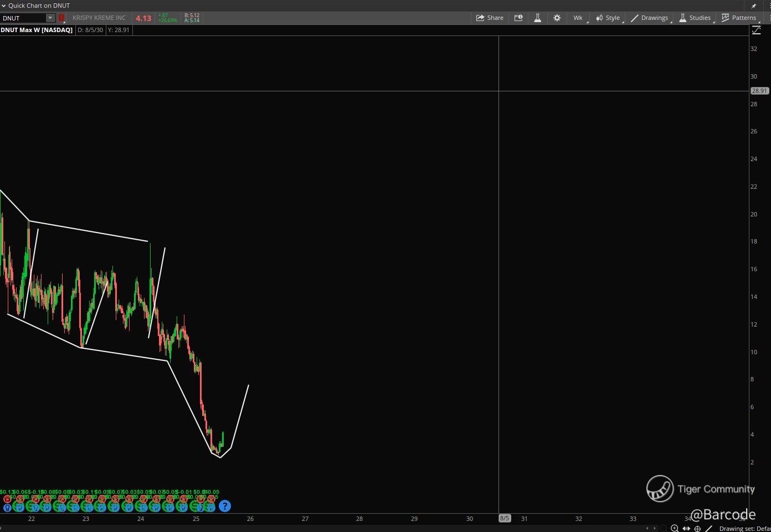Click the horizontal arrows pan icon
This screenshot has height=532, width=771.
click(687, 528)
